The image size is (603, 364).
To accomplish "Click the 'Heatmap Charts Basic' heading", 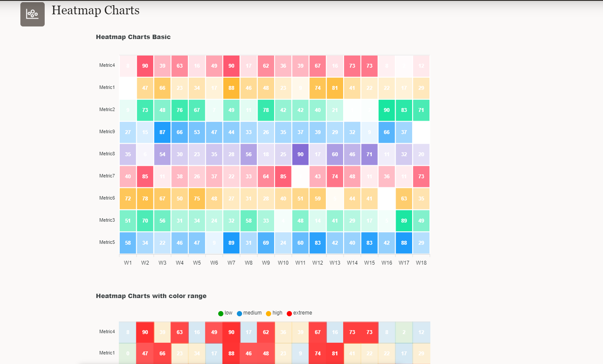I will tap(133, 37).
